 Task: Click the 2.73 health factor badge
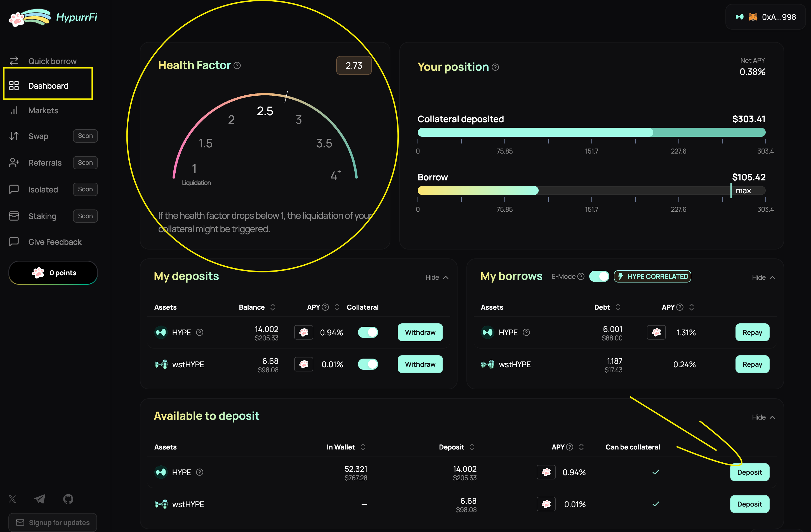coord(354,65)
